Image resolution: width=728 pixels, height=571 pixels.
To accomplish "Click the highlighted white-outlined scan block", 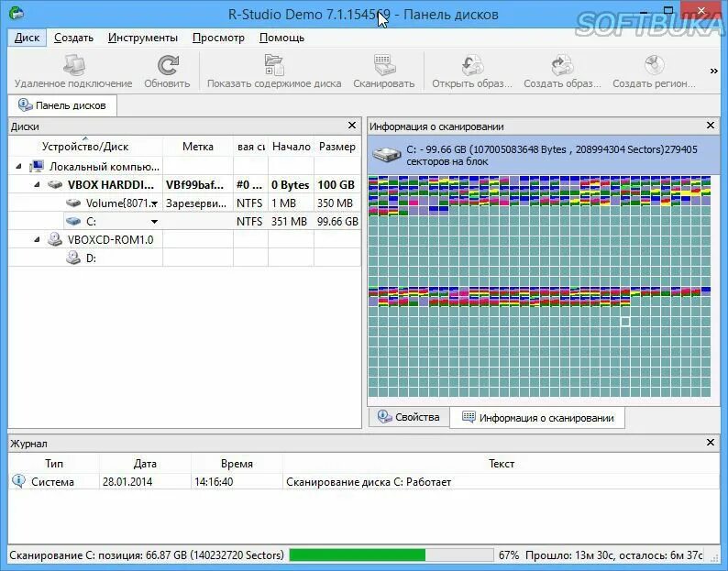I will click(x=625, y=322).
